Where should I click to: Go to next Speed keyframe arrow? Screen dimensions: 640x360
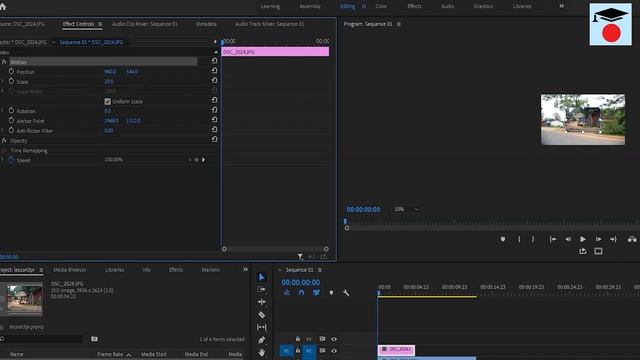(x=203, y=160)
